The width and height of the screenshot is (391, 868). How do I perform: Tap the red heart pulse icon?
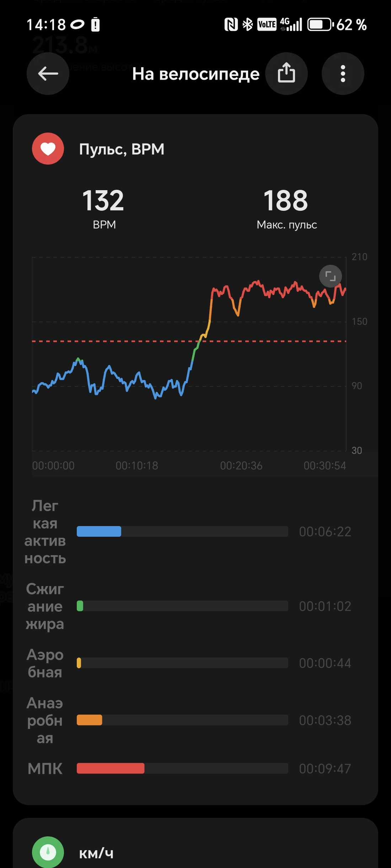click(x=48, y=149)
